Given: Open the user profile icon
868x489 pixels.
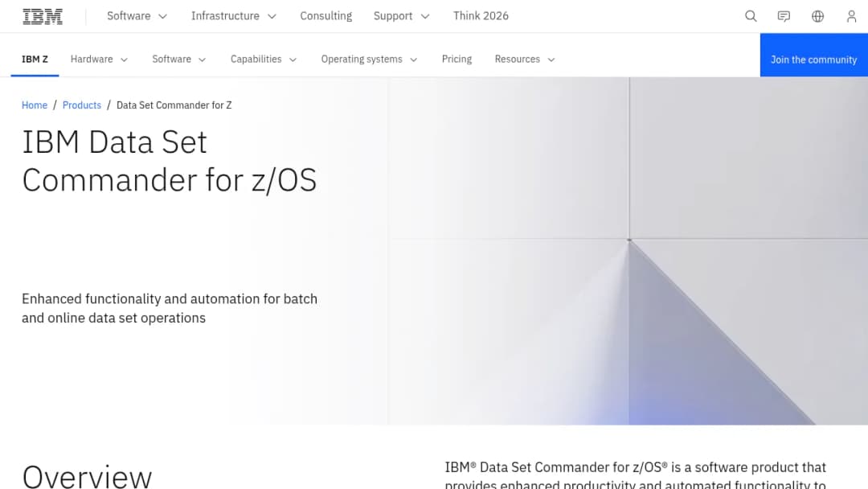Looking at the screenshot, I should point(851,16).
